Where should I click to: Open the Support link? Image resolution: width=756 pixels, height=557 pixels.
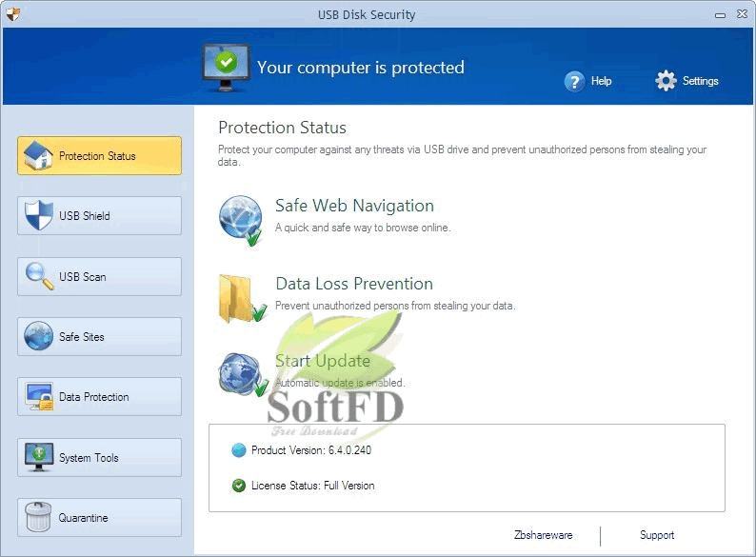coord(657,535)
